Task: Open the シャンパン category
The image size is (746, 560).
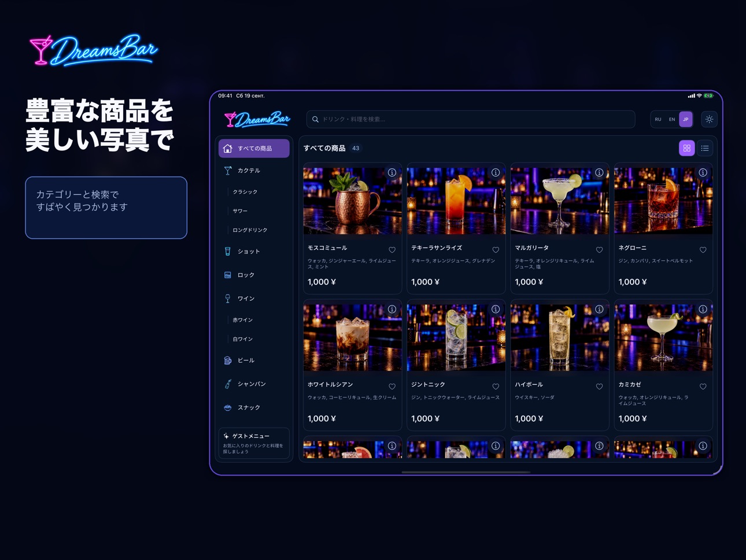Action: [x=254, y=384]
